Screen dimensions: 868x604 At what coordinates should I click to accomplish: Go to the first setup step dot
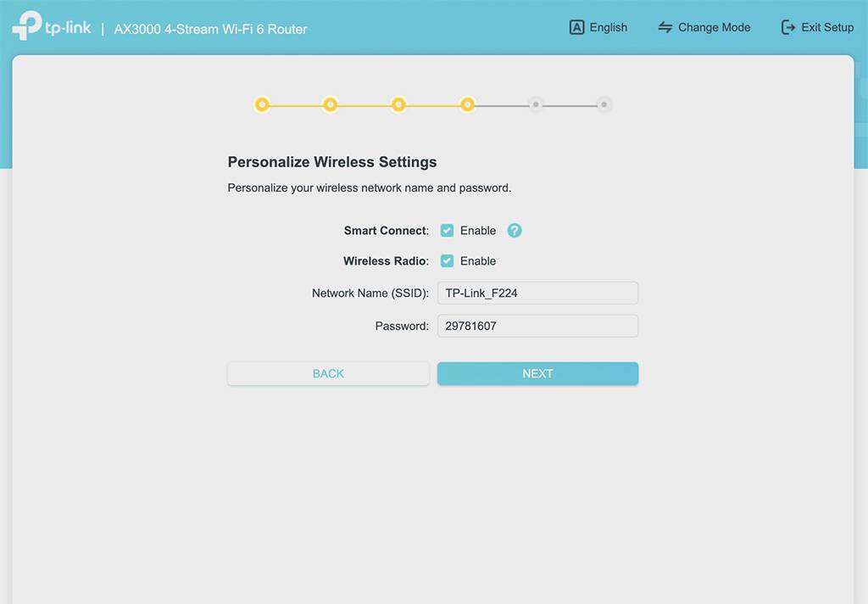(x=262, y=104)
